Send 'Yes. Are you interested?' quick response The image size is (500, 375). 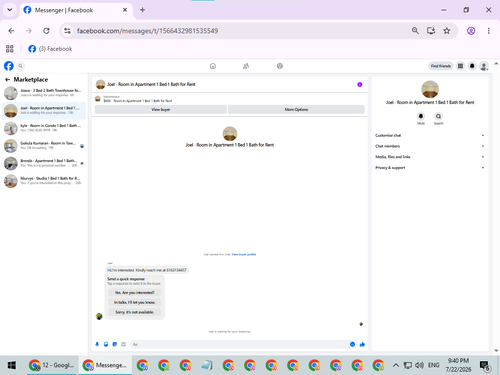(x=135, y=292)
